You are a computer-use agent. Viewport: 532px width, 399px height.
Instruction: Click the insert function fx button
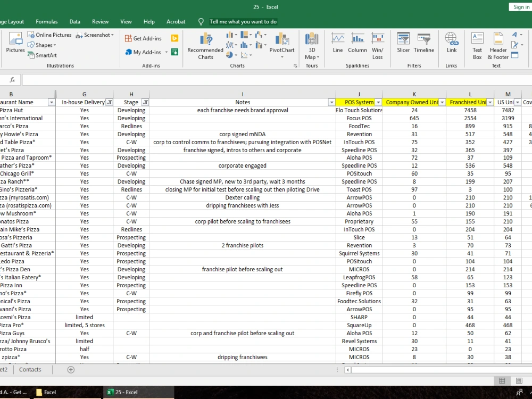[x=12, y=80]
